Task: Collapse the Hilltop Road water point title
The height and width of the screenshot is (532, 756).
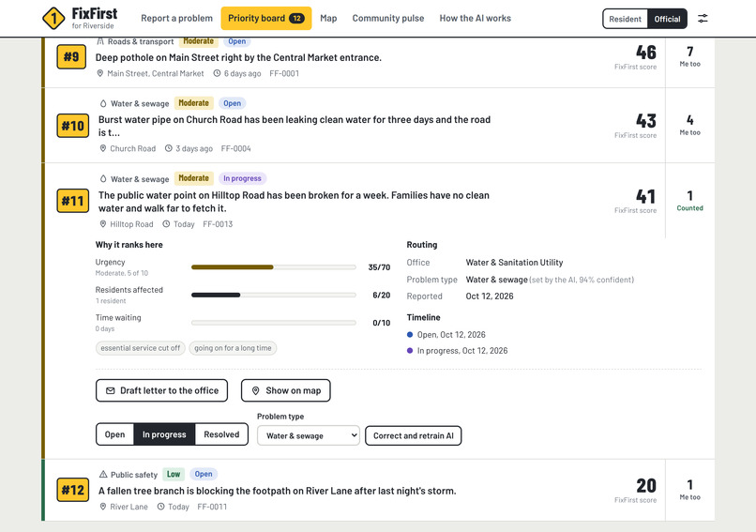Action: click(294, 202)
